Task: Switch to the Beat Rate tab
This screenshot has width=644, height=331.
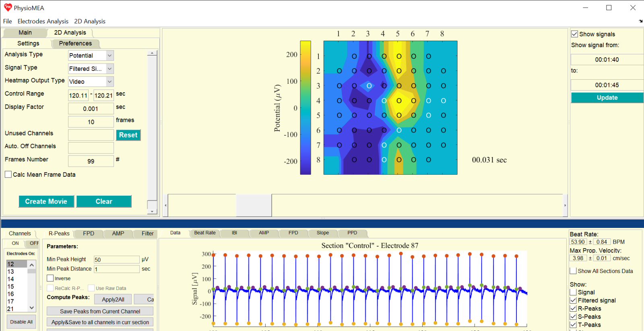Action: (204, 233)
